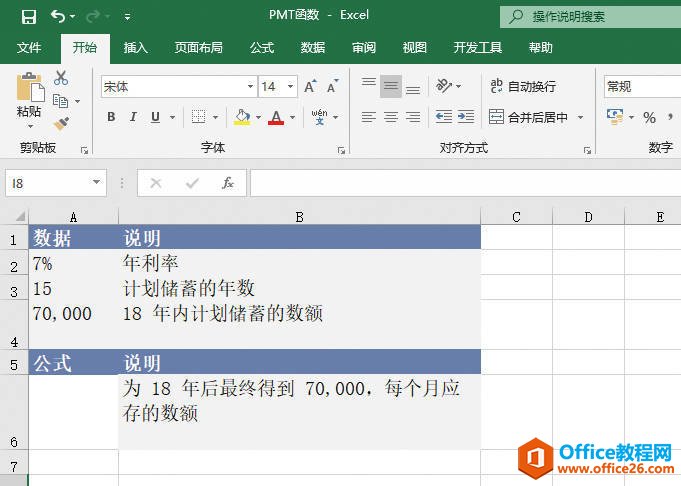The image size is (681, 486).
Task: Toggle 自动换行 wrap text
Action: [x=523, y=86]
